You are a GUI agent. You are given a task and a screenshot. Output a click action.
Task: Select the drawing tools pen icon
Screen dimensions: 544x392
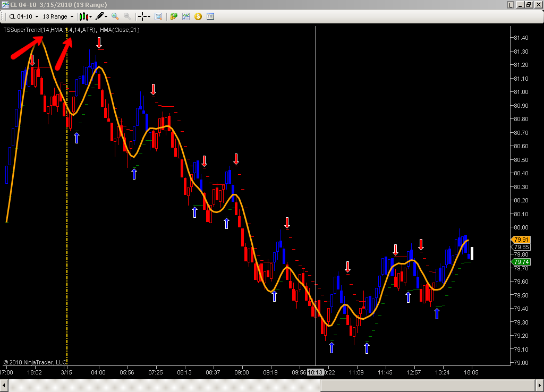[x=99, y=16]
